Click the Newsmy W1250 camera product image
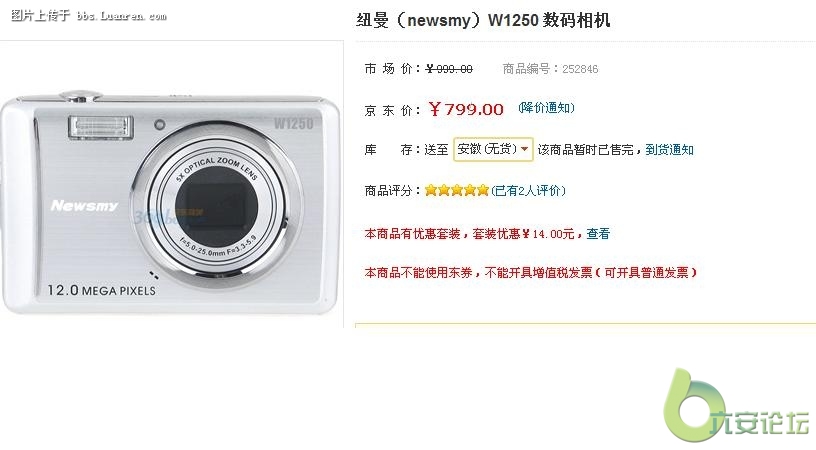Viewport: 816px width, 450px height. tap(170, 203)
